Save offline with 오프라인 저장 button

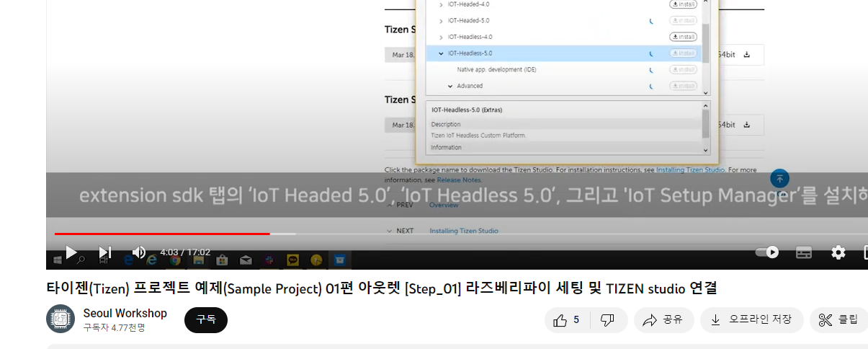[751, 320]
